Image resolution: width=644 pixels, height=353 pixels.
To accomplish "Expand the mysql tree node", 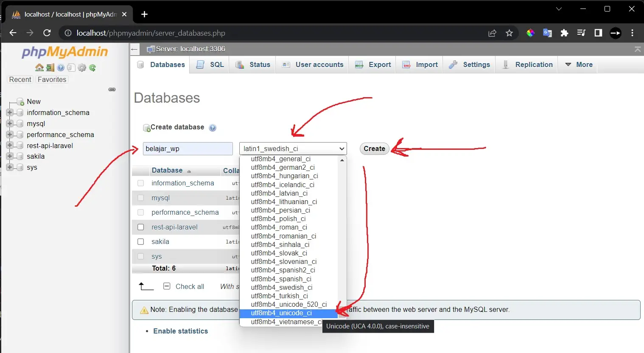I will click(x=10, y=124).
